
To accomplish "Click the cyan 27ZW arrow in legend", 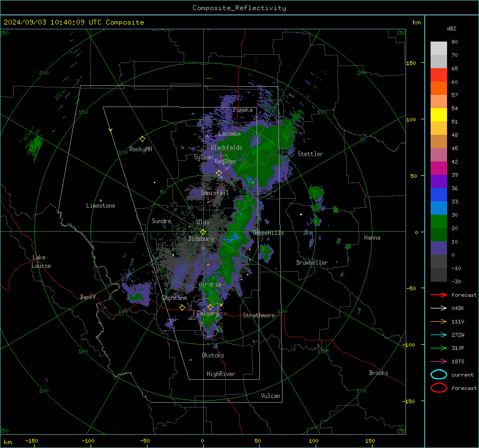I will (439, 335).
